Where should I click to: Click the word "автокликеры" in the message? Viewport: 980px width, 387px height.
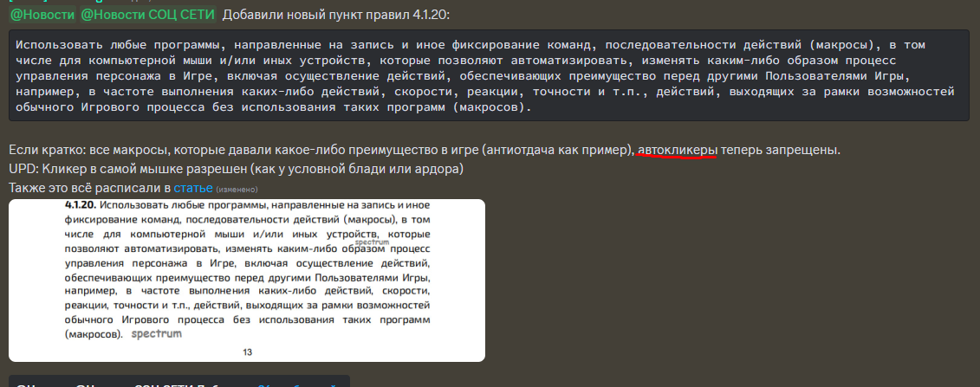(x=677, y=151)
